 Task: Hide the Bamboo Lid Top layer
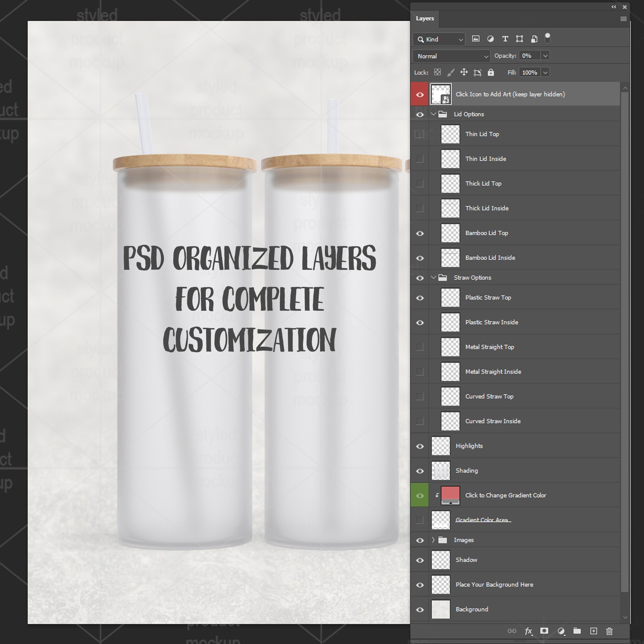pos(420,233)
